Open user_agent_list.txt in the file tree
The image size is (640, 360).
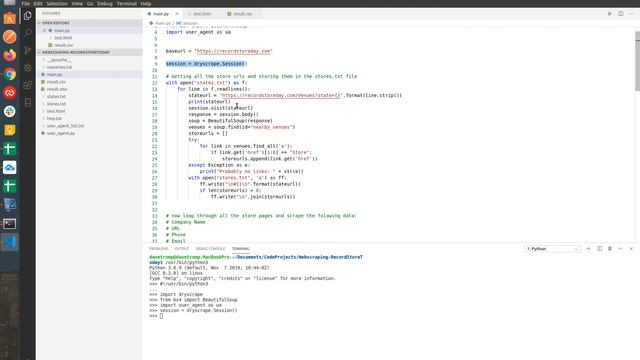[x=65, y=126]
